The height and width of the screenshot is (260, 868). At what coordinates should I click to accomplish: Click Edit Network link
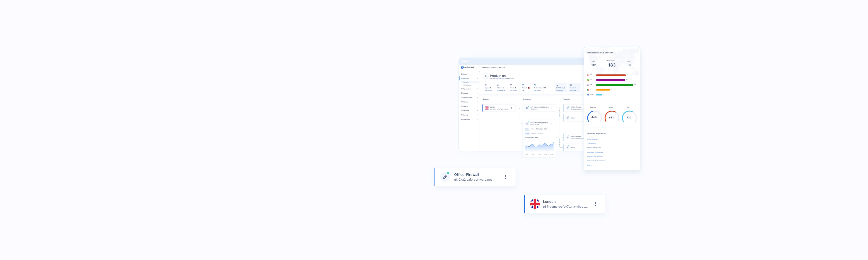click(x=488, y=90)
